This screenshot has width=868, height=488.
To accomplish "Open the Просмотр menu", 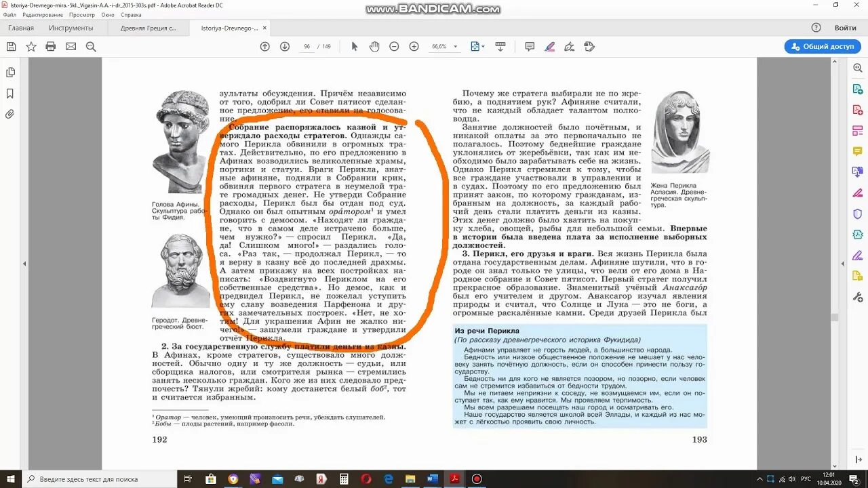I will pos(82,15).
